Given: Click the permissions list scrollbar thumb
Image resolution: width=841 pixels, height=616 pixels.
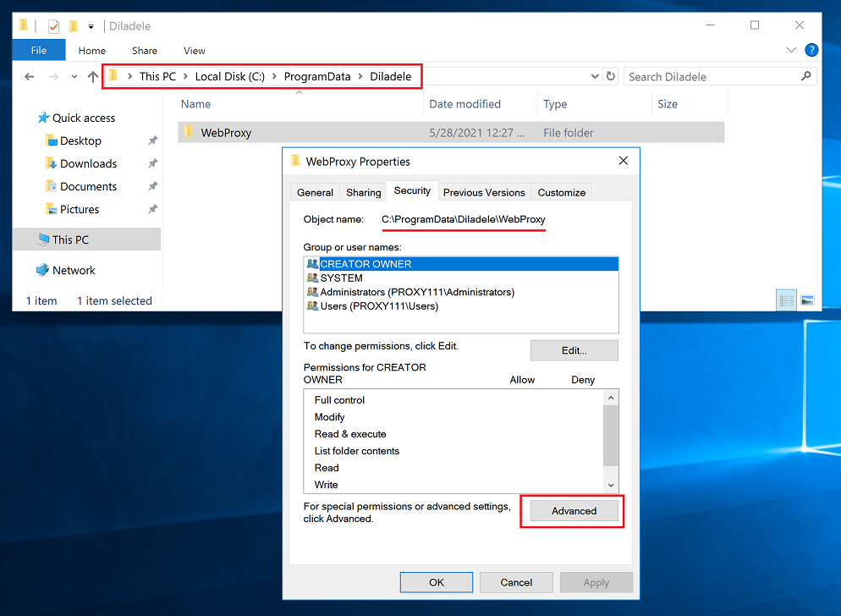Looking at the screenshot, I should 610,436.
